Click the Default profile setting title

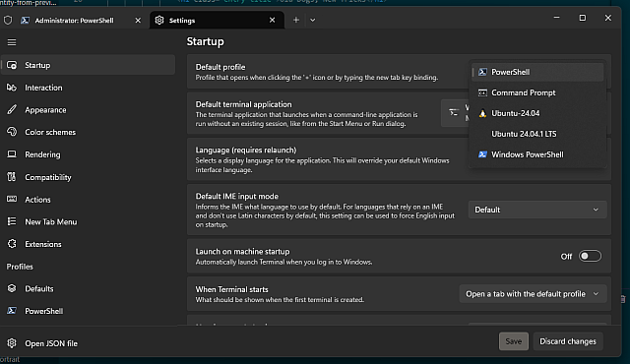(220, 67)
